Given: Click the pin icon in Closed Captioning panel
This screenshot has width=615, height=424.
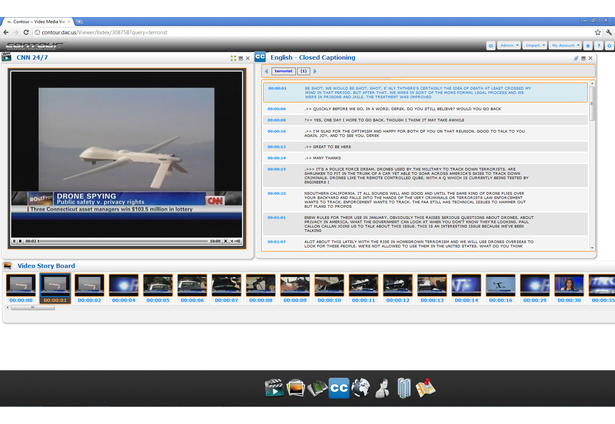Looking at the screenshot, I should [576, 58].
